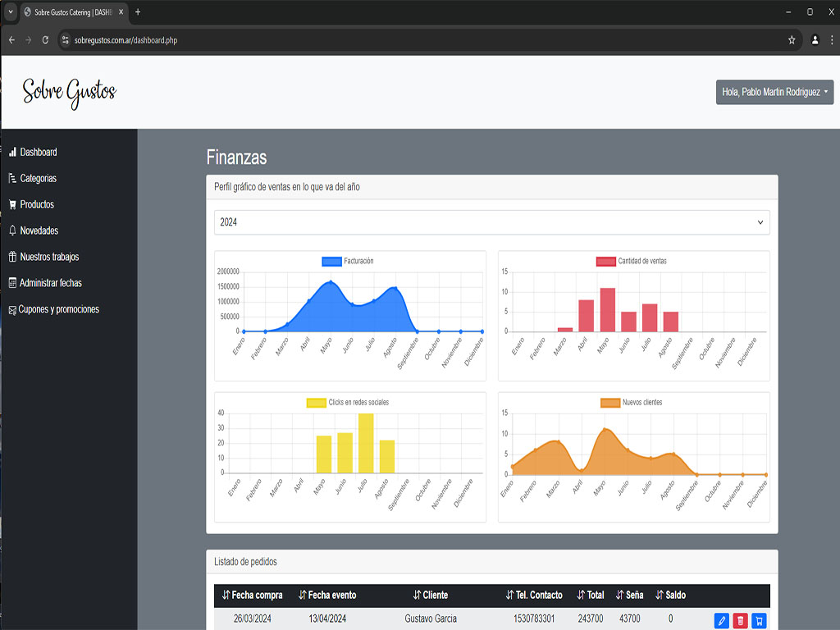Sort the orders table by Fecha compra
This screenshot has width=840, height=630.
(x=252, y=595)
